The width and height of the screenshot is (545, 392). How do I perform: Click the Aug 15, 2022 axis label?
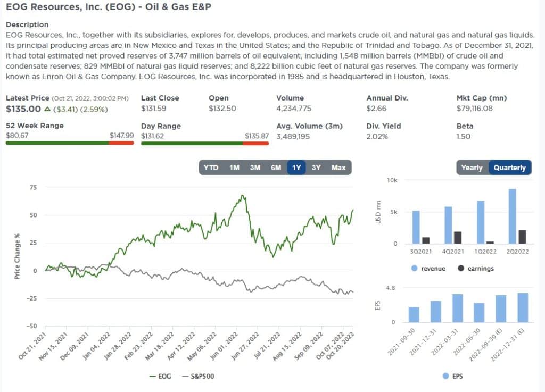tap(288, 345)
